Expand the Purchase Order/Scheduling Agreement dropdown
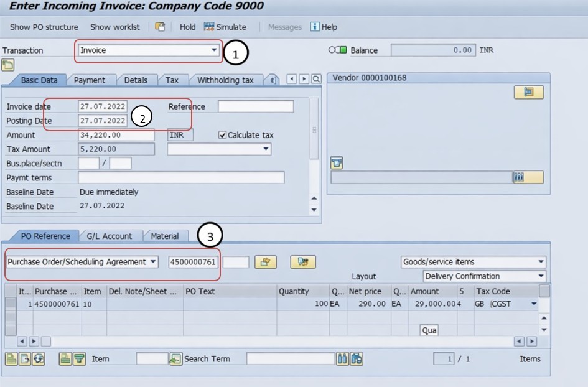588x387 pixels. [x=153, y=262]
